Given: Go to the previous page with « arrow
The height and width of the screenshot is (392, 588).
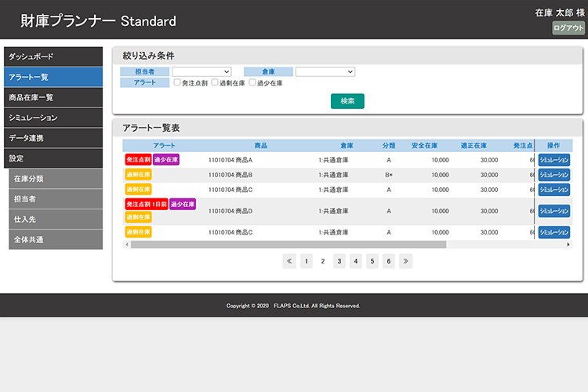Looking at the screenshot, I should click(289, 261).
